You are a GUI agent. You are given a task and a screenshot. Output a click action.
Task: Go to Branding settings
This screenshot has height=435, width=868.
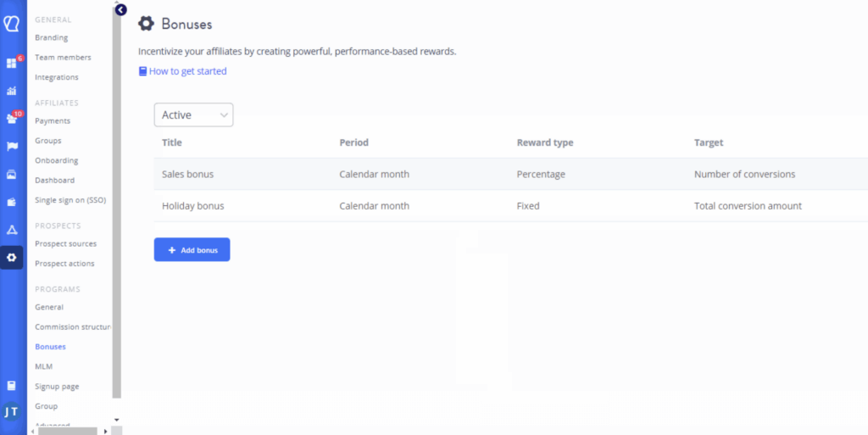point(52,37)
